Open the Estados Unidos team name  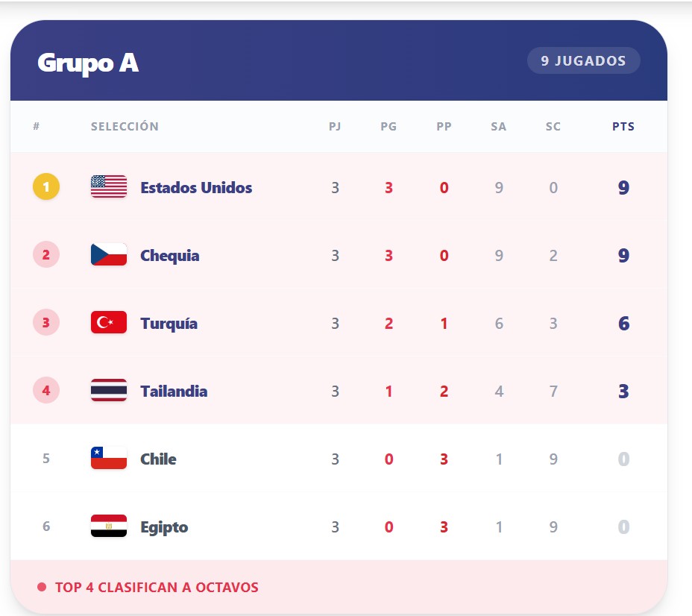pyautogui.click(x=196, y=187)
